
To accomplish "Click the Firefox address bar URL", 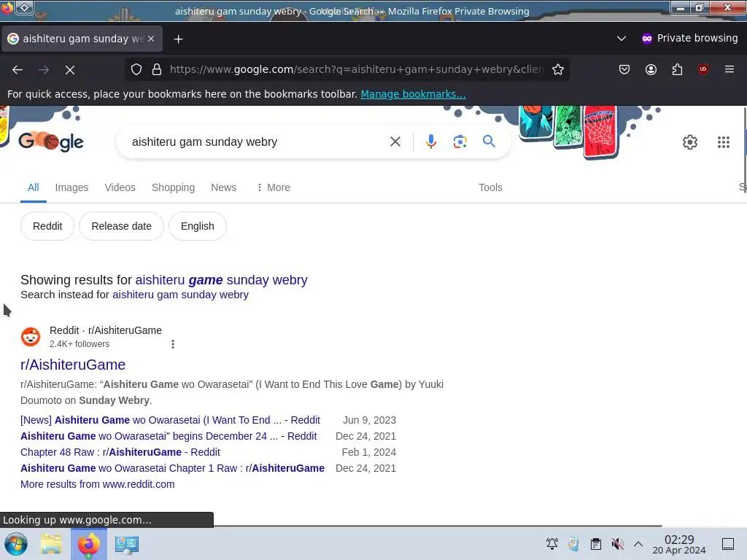I will 356,69.
